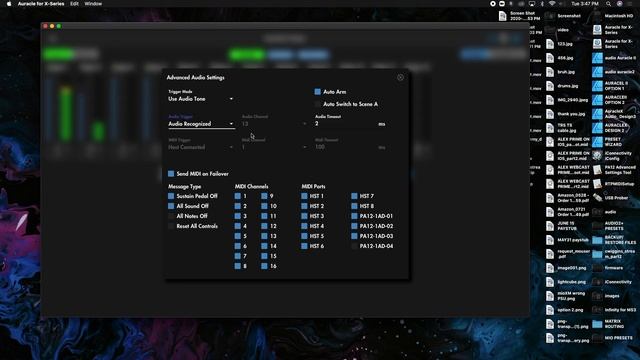The width and height of the screenshot is (640, 360).
Task: Select the 456.jpg desktop file icon
Action: click(550, 58)
